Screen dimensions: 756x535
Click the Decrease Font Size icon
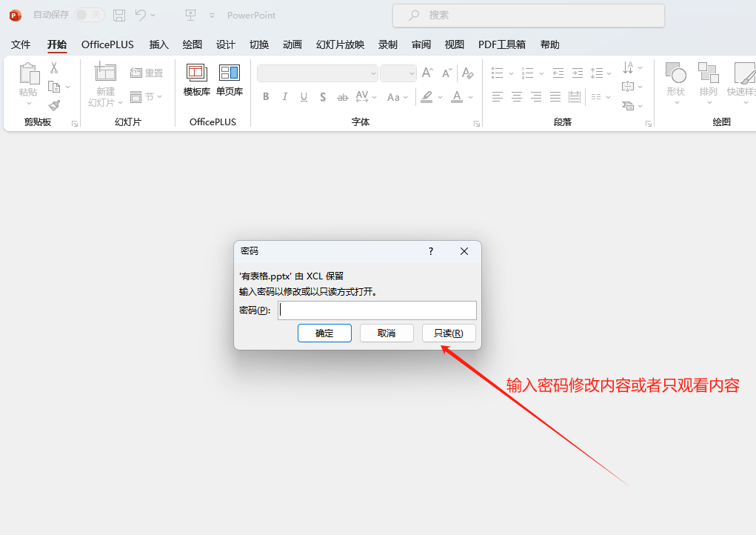[447, 73]
